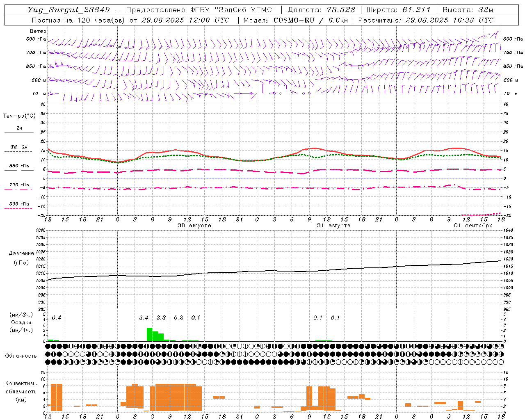Click the 0.4 precipitation total
This screenshot has height=420, width=525.
click(x=56, y=318)
